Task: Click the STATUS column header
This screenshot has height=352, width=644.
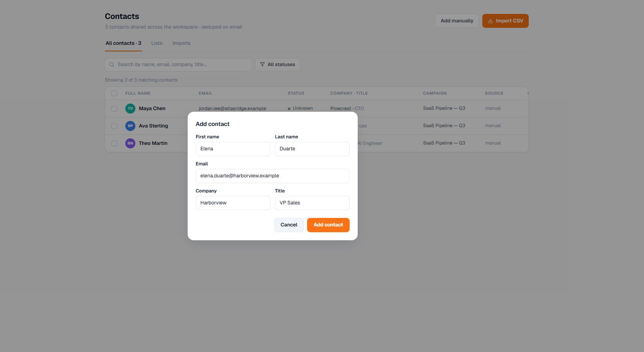Action: (296, 93)
